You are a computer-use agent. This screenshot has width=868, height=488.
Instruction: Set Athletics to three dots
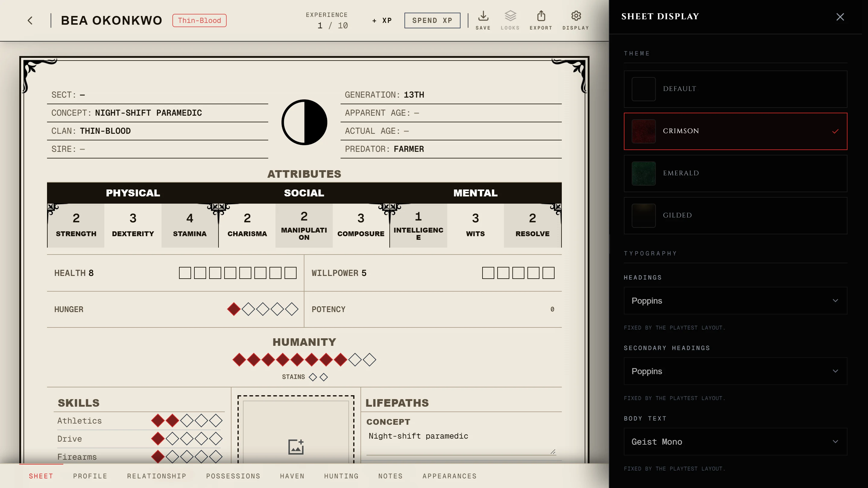(x=187, y=420)
